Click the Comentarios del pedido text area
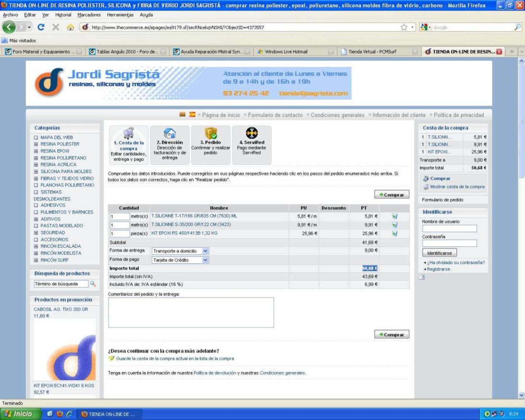 click(x=191, y=312)
